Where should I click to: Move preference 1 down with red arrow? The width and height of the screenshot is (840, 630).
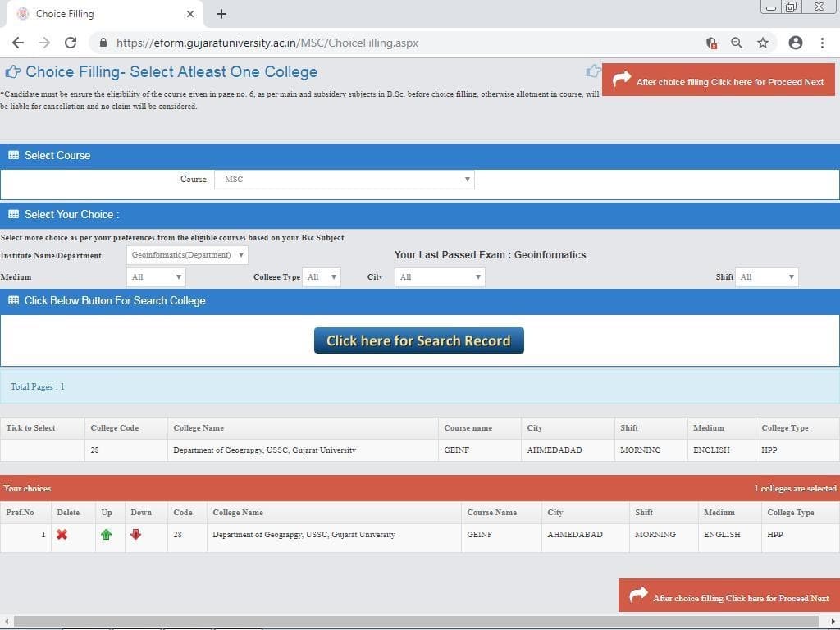tap(136, 534)
